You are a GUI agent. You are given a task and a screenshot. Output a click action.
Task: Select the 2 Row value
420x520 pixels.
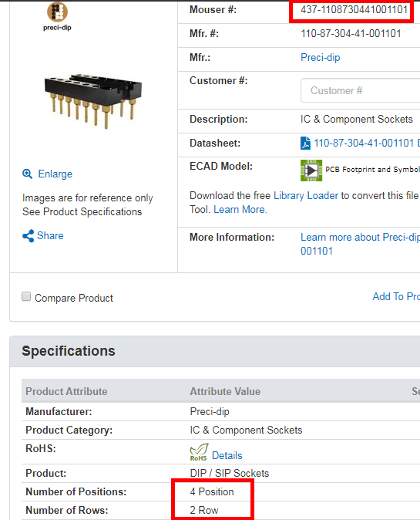(x=204, y=511)
